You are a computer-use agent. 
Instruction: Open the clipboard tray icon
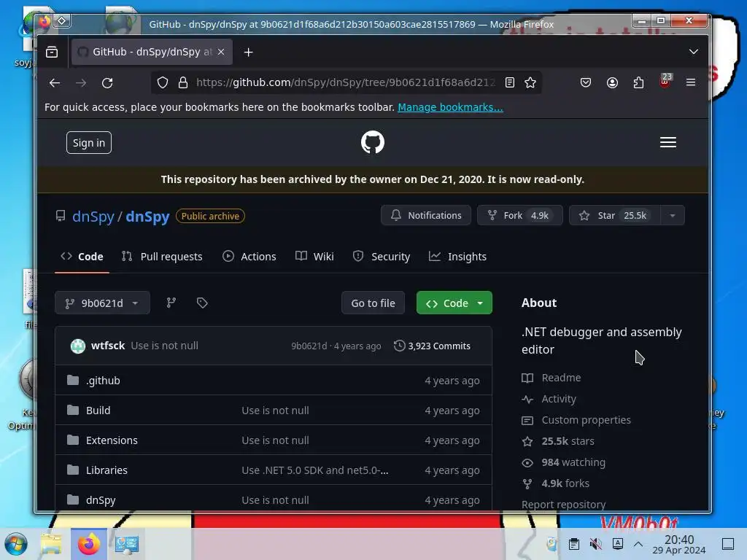(x=574, y=544)
